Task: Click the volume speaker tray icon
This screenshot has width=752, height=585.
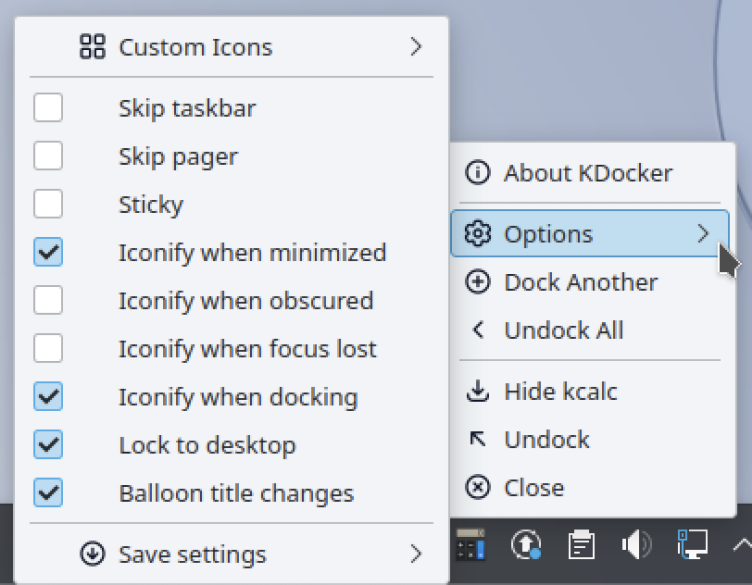Action: tap(636, 545)
